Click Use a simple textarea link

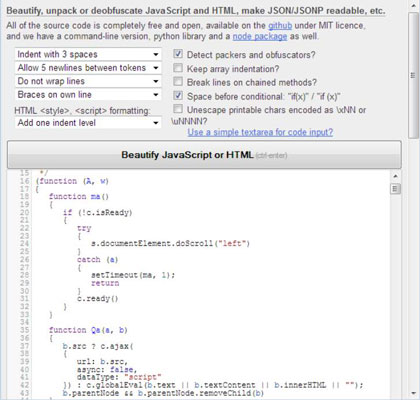(260, 132)
